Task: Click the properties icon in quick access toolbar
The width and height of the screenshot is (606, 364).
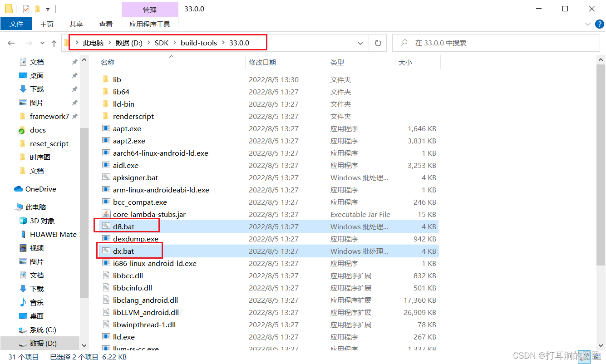Action: coord(26,9)
